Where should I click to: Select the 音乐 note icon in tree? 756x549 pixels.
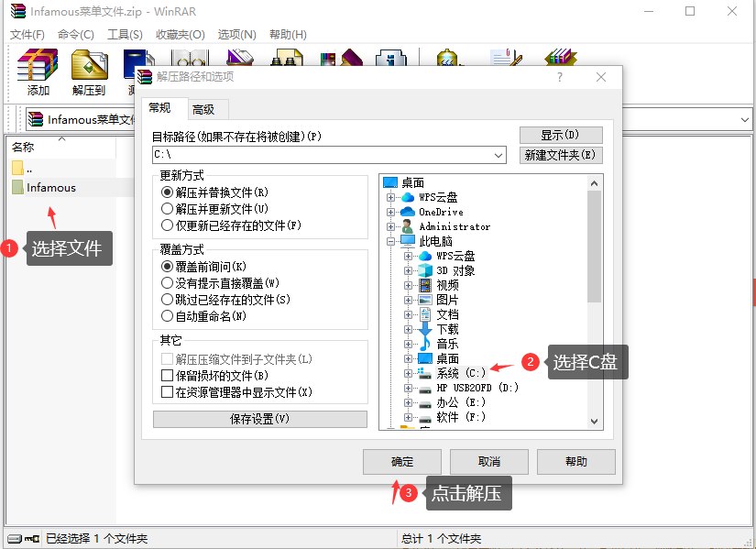point(425,344)
